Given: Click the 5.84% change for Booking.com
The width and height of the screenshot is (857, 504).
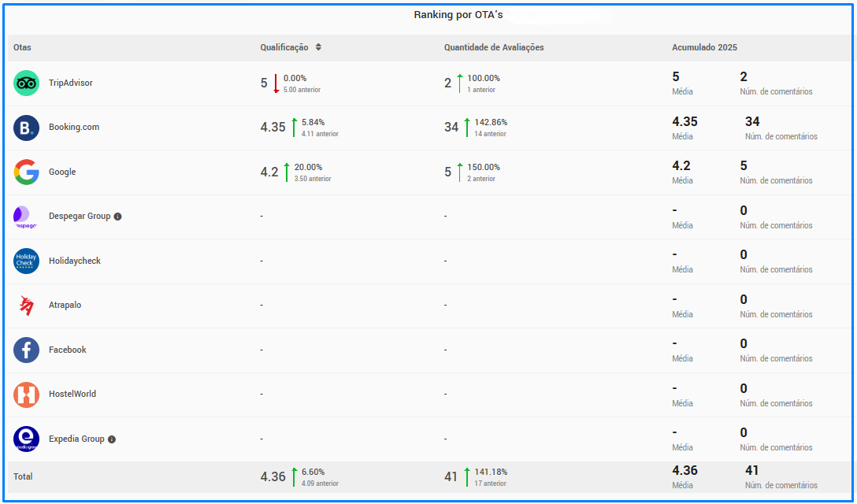Looking at the screenshot, I should (x=313, y=122).
